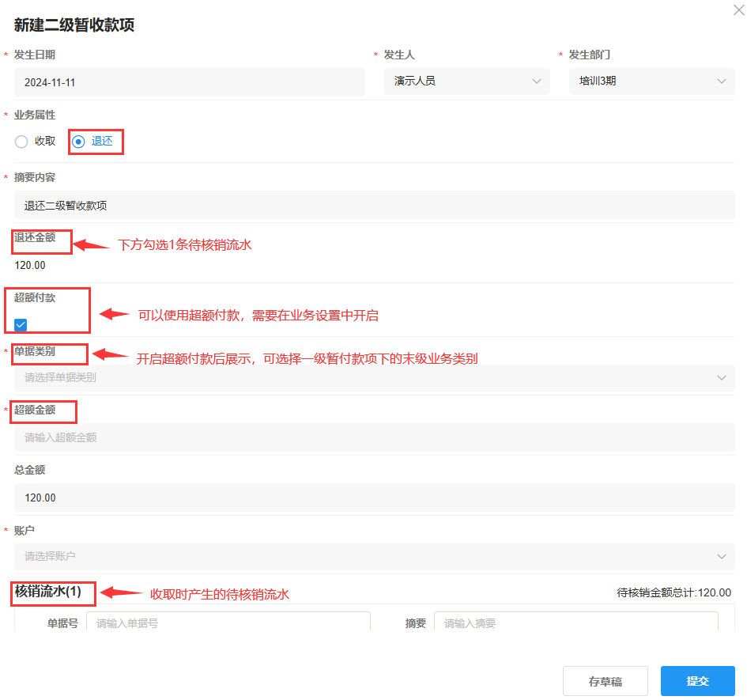Click the 单据类别 dropdown chevron arrow
The height and width of the screenshot is (700, 747).
coord(720,378)
